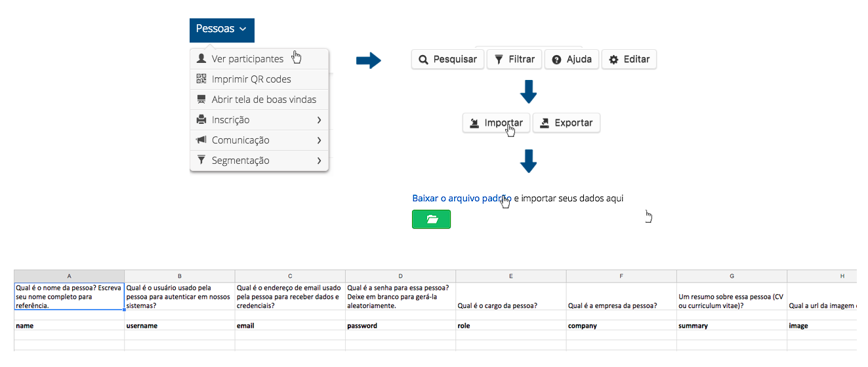This screenshot has width=868, height=367.
Task: Expand the Segmentação submenu chevron
Action: pos(319,161)
